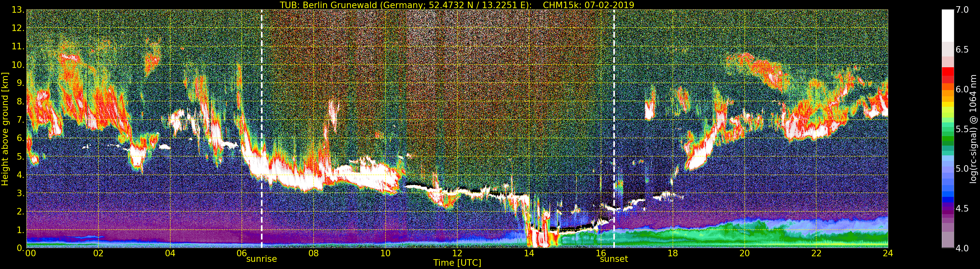Image resolution: width=980 pixels, height=269 pixels.
Task: Click the height axis tick '11.'
Action: 18,46
